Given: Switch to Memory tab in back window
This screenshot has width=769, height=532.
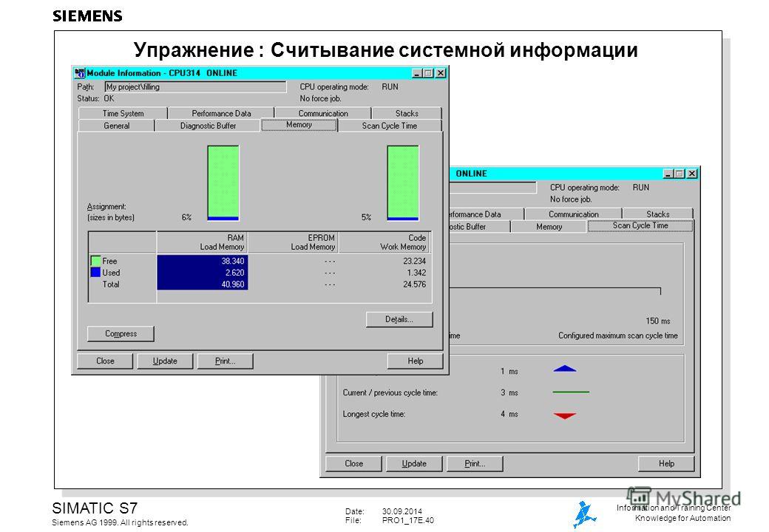Looking at the screenshot, I should [x=549, y=227].
